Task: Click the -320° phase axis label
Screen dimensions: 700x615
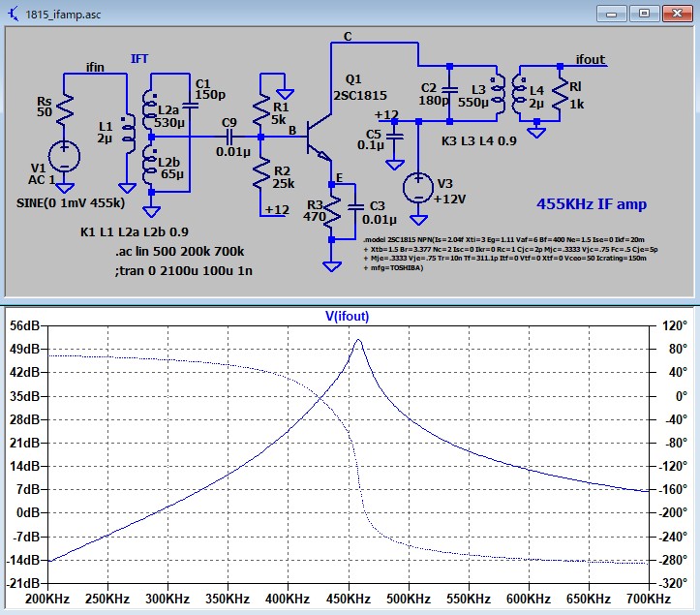Action: coord(673,583)
